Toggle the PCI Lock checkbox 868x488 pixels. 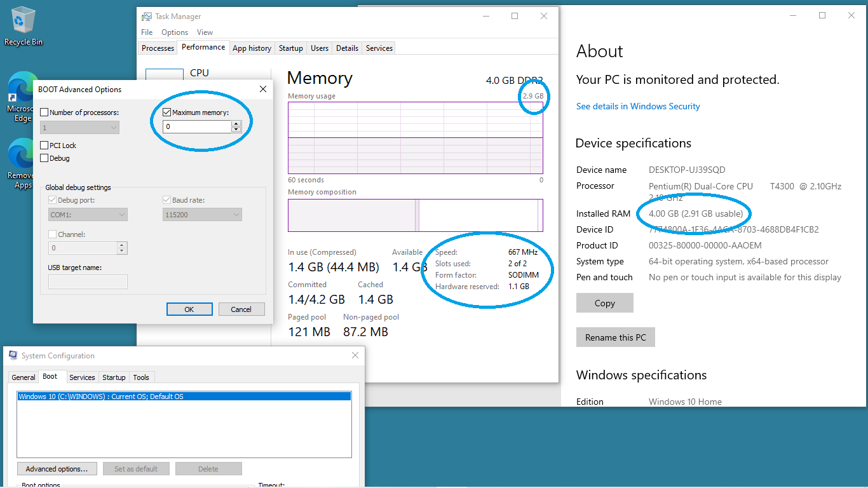click(44, 146)
